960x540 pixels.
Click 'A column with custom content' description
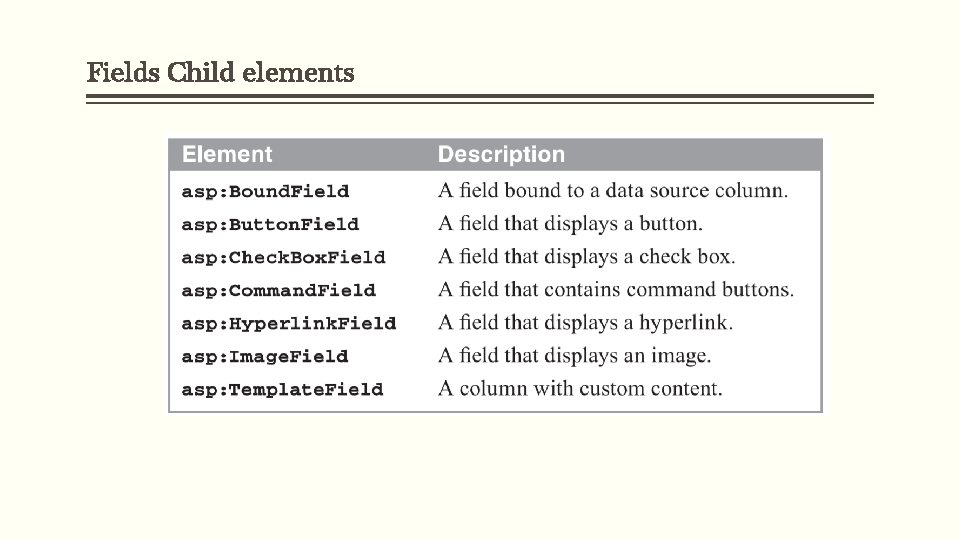(580, 388)
